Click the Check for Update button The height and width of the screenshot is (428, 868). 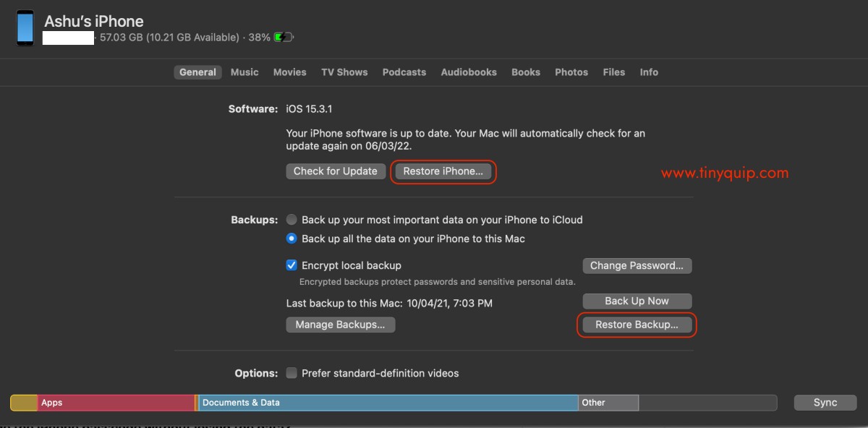coord(335,171)
